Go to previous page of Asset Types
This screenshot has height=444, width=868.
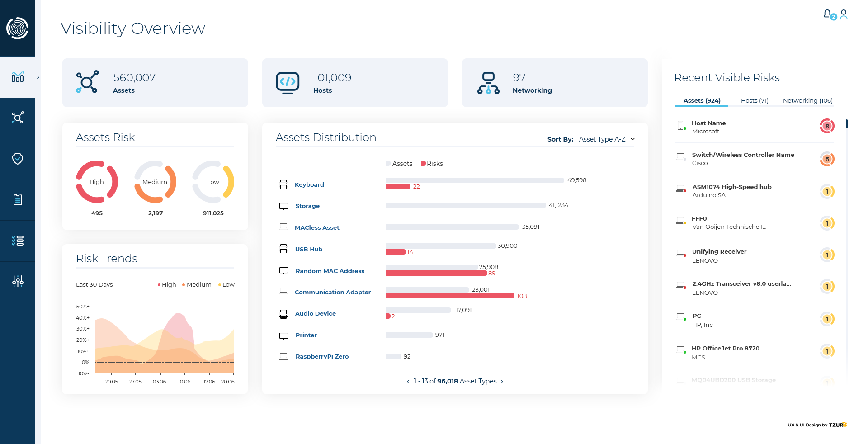pyautogui.click(x=408, y=382)
